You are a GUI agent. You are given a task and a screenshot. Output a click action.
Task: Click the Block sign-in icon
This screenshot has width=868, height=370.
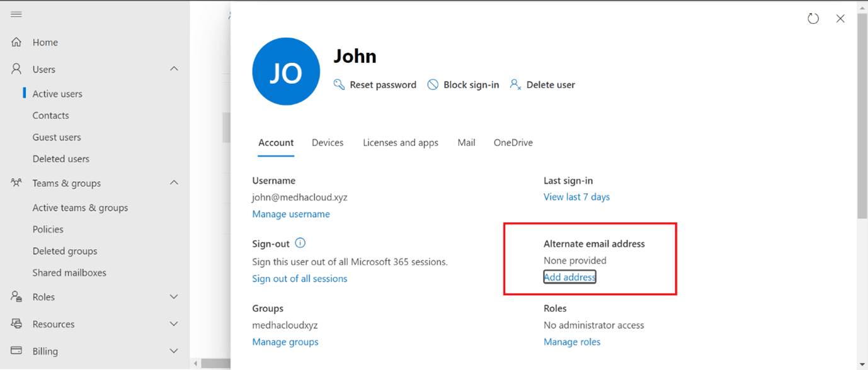pos(433,84)
